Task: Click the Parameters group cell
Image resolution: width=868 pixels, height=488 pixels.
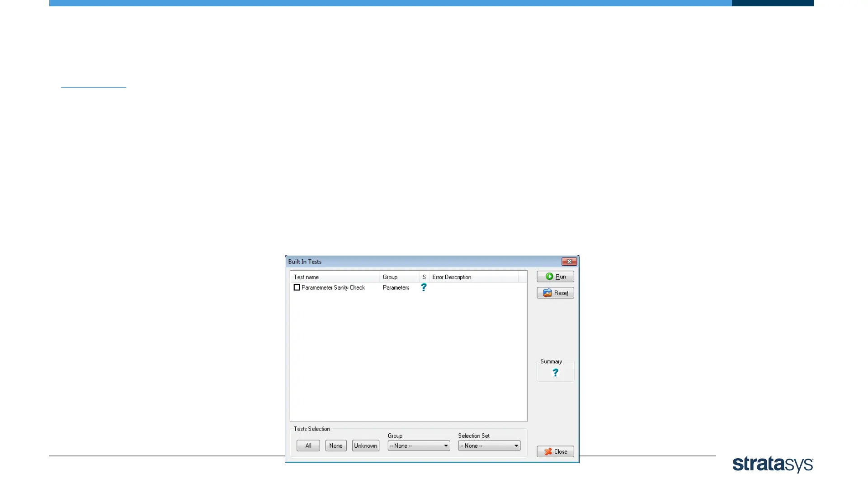Action: (396, 288)
